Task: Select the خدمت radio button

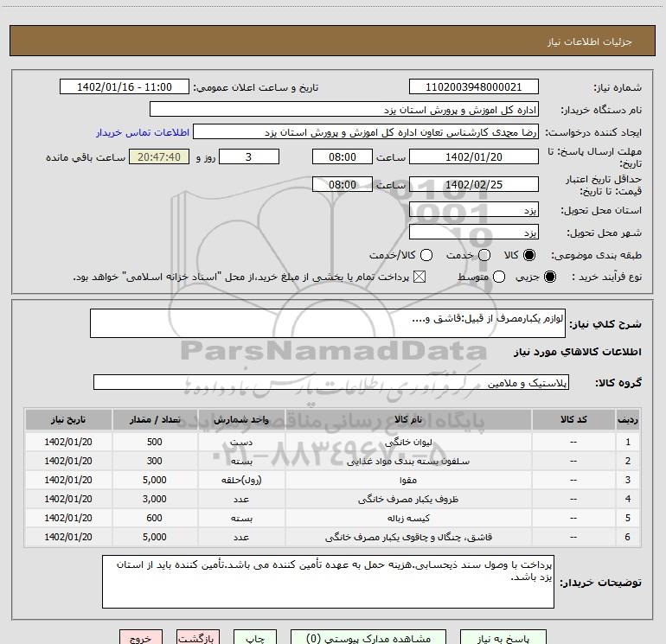Action: pyautogui.click(x=484, y=255)
